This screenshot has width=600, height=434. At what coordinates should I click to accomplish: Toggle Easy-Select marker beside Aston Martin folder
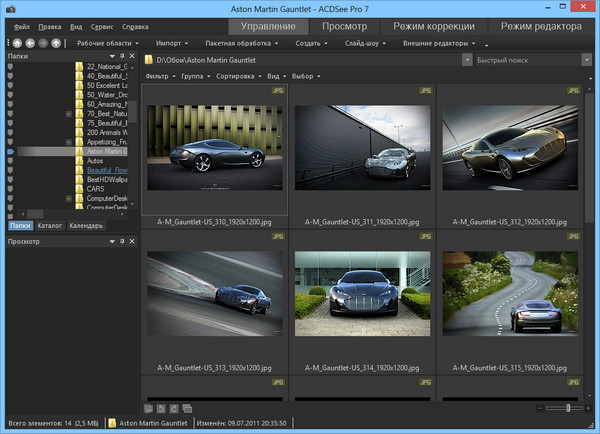pyautogui.click(x=9, y=149)
